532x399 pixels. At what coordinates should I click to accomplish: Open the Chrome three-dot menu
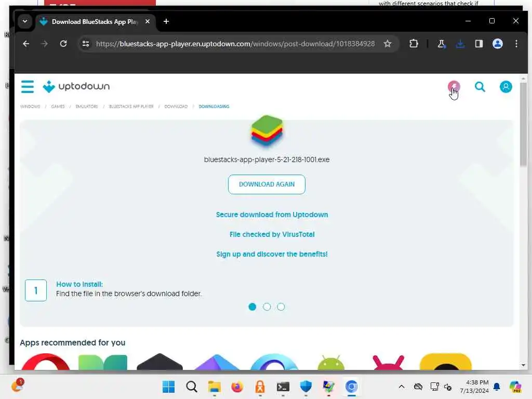tap(516, 44)
